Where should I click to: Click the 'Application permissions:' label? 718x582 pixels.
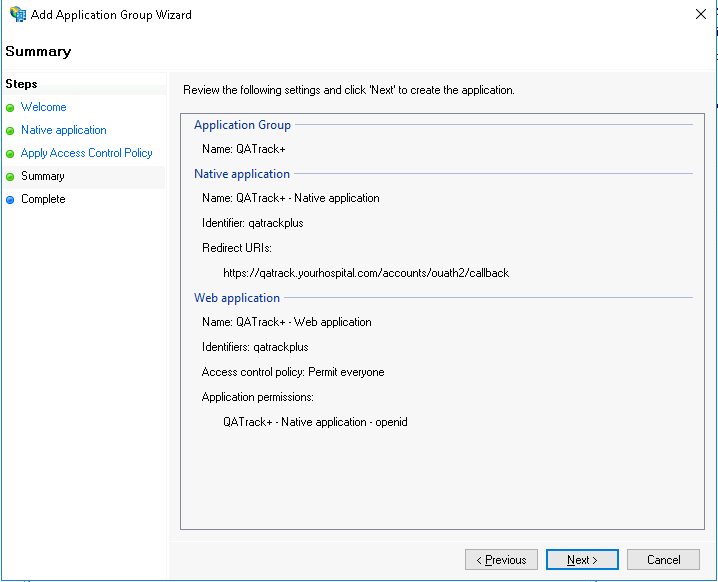258,397
